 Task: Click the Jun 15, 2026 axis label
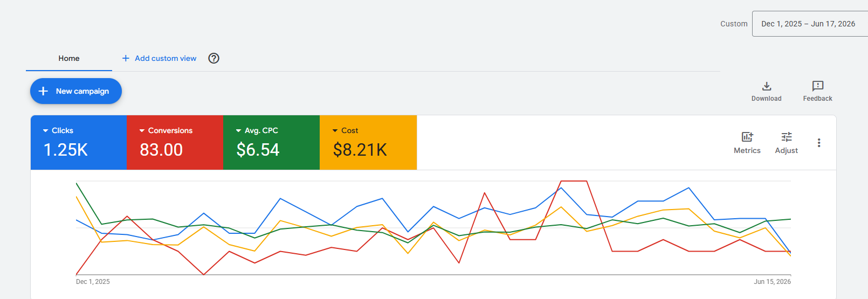coord(772,282)
